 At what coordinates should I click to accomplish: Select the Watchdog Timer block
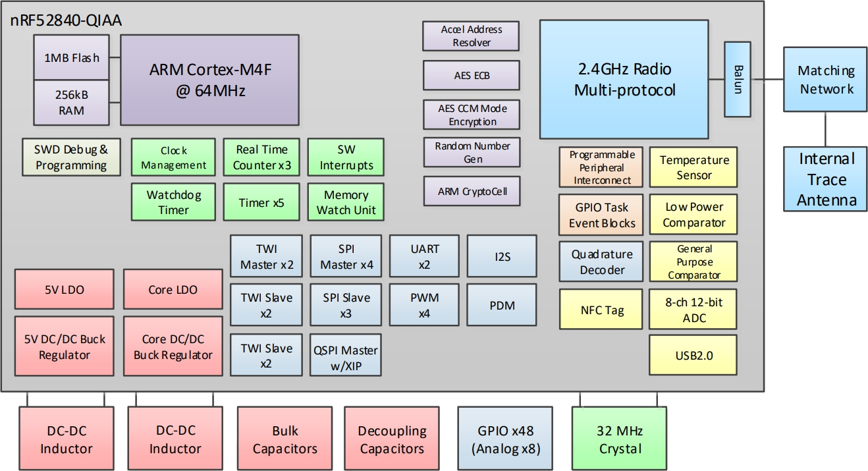tap(174, 202)
